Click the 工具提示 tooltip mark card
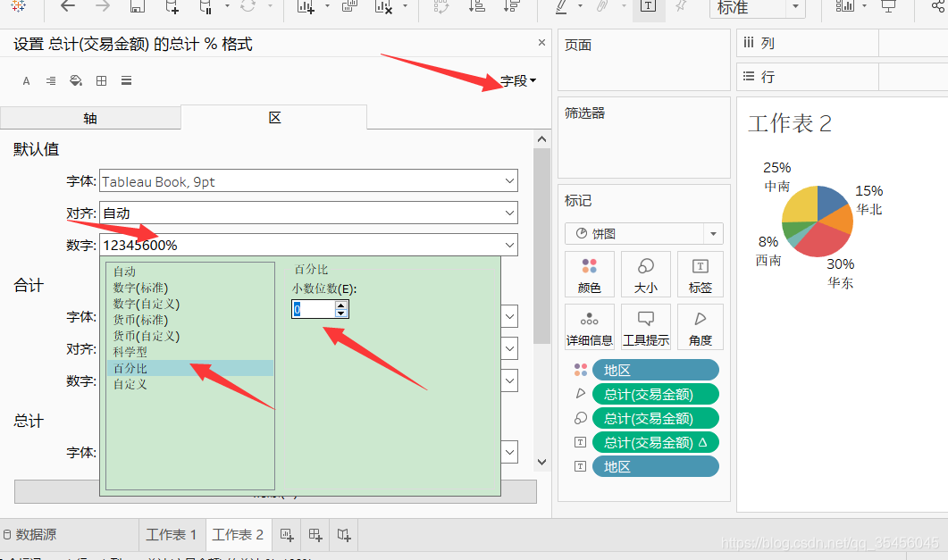The height and width of the screenshot is (560, 948). pyautogui.click(x=646, y=327)
